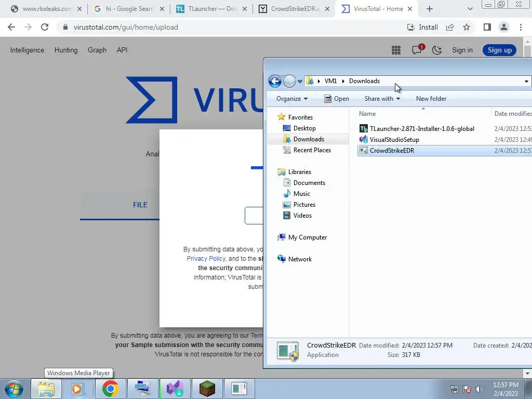Screen dimensions: 532x399
Task: Click Install app button in address bar
Action: click(422, 27)
